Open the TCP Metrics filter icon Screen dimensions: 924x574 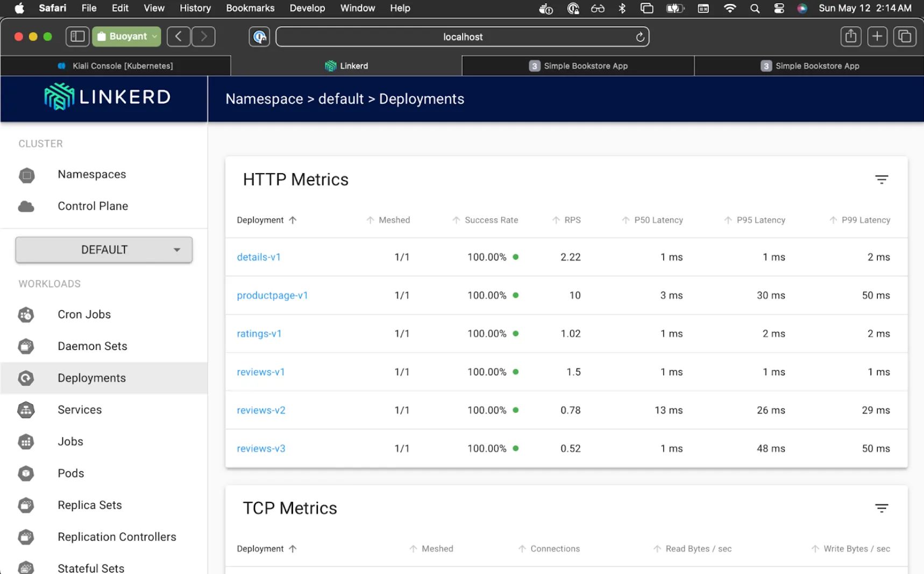coord(882,508)
